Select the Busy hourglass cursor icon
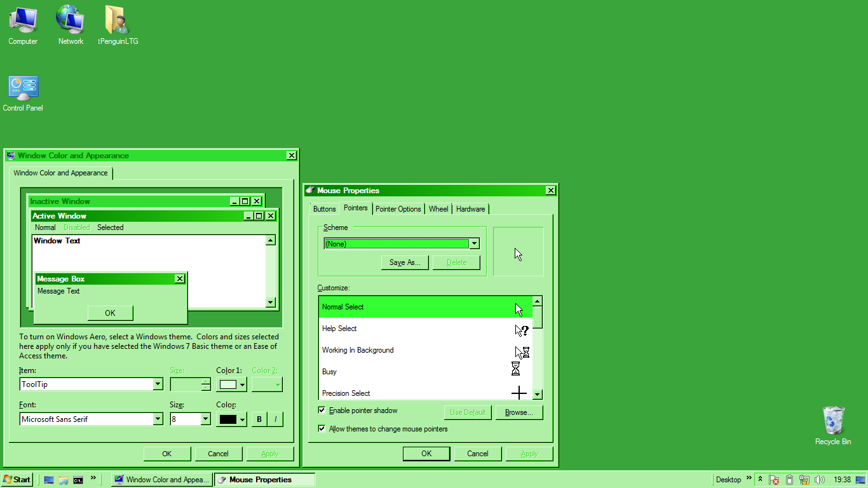868x488 pixels. tap(515, 369)
